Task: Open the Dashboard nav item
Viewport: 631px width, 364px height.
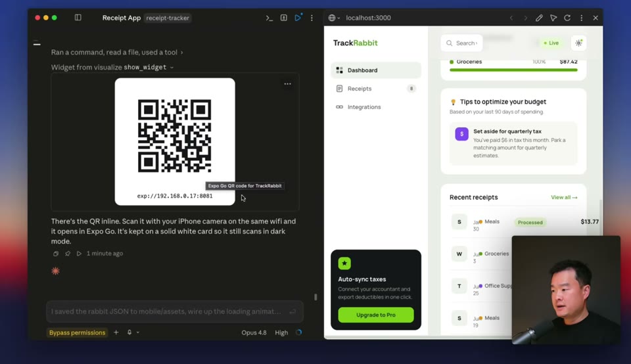Action: click(376, 70)
